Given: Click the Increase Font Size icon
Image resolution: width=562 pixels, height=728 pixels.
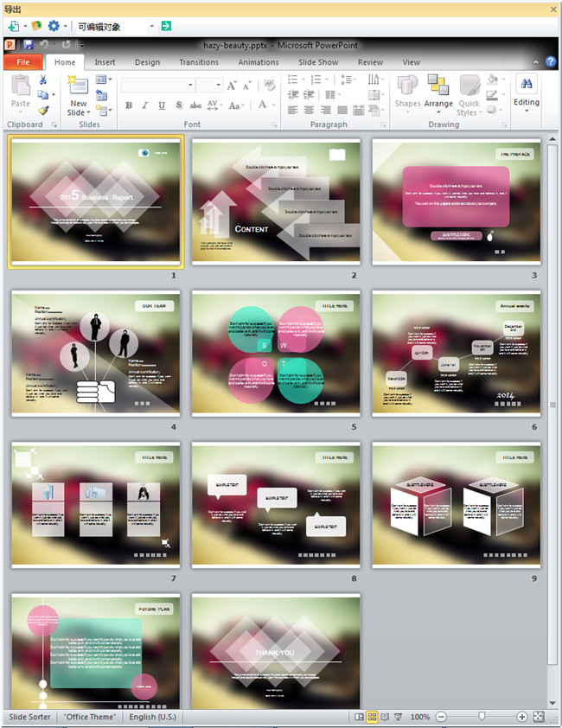Looking at the screenshot, I should coord(232,86).
